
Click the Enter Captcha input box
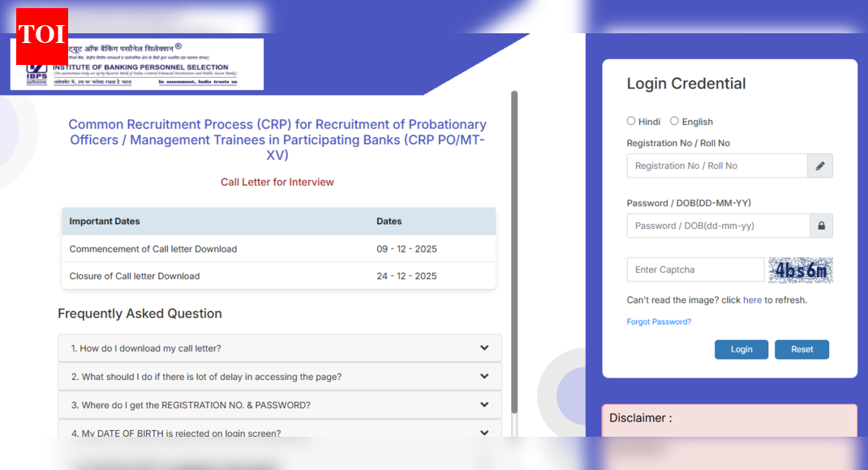(x=694, y=269)
